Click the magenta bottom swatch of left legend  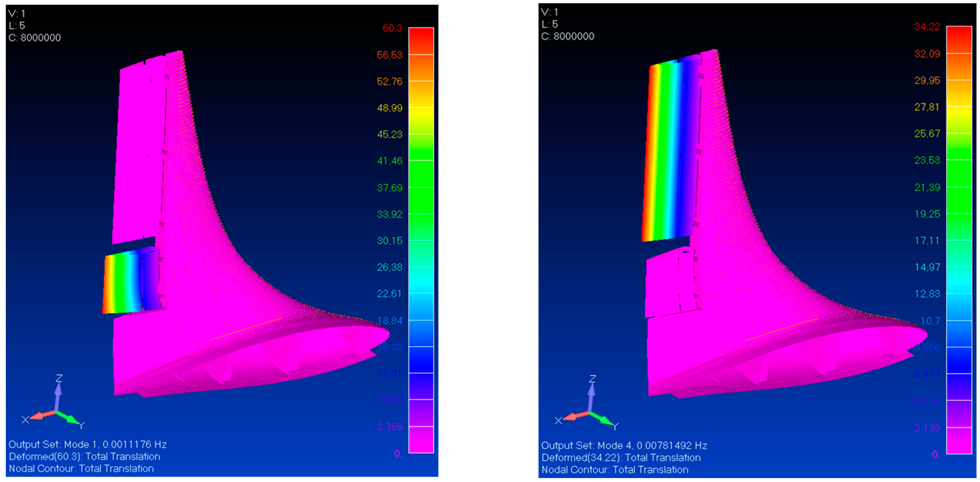[x=421, y=439]
